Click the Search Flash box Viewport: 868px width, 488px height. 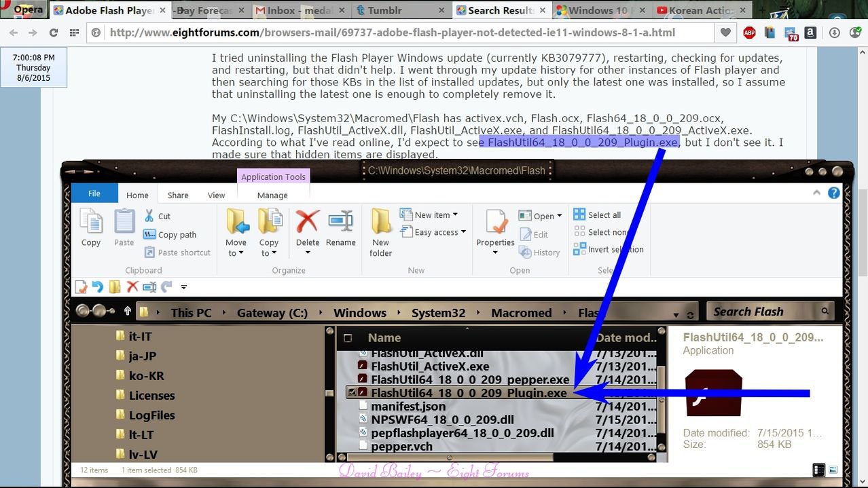coord(770,312)
